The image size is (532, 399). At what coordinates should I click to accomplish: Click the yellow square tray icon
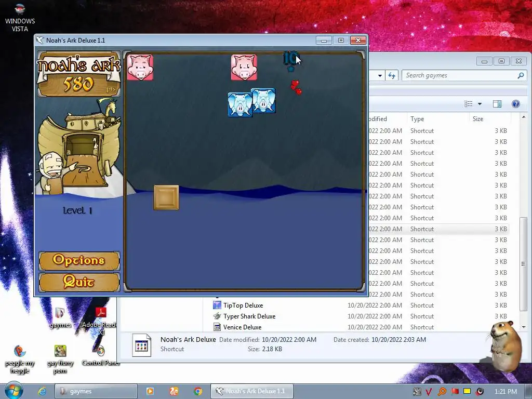pos(467,391)
